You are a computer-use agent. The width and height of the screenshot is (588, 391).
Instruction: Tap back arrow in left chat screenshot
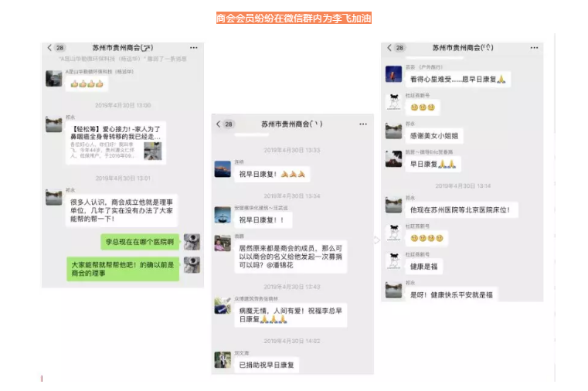49,48
